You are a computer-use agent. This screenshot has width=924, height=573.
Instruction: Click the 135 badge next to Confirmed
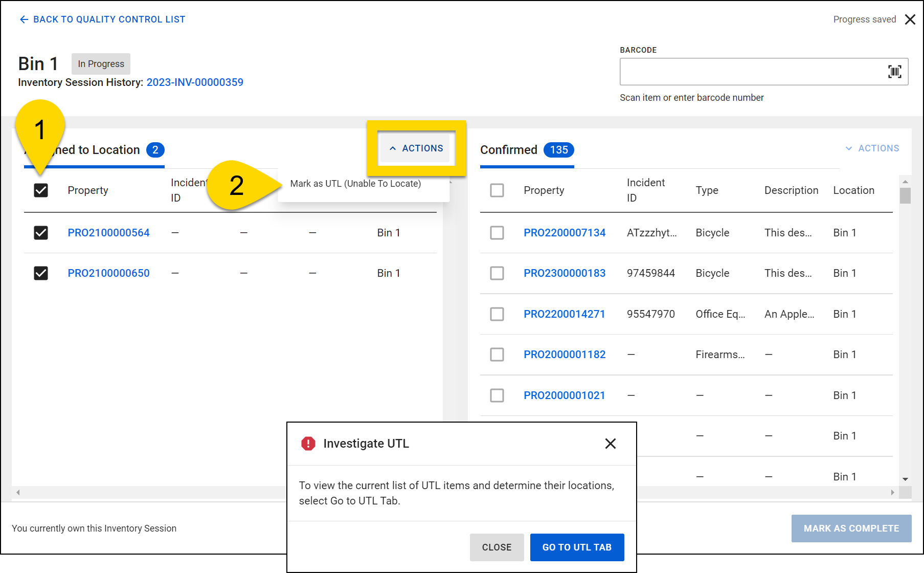tap(559, 150)
